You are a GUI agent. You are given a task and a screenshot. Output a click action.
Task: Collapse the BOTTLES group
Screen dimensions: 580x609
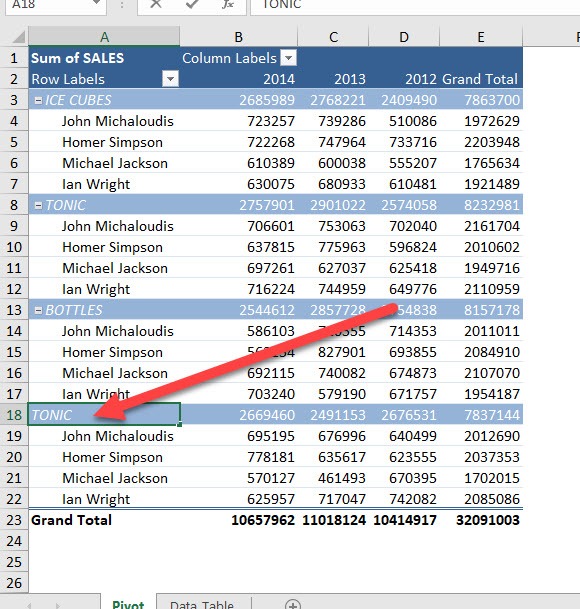(38, 310)
